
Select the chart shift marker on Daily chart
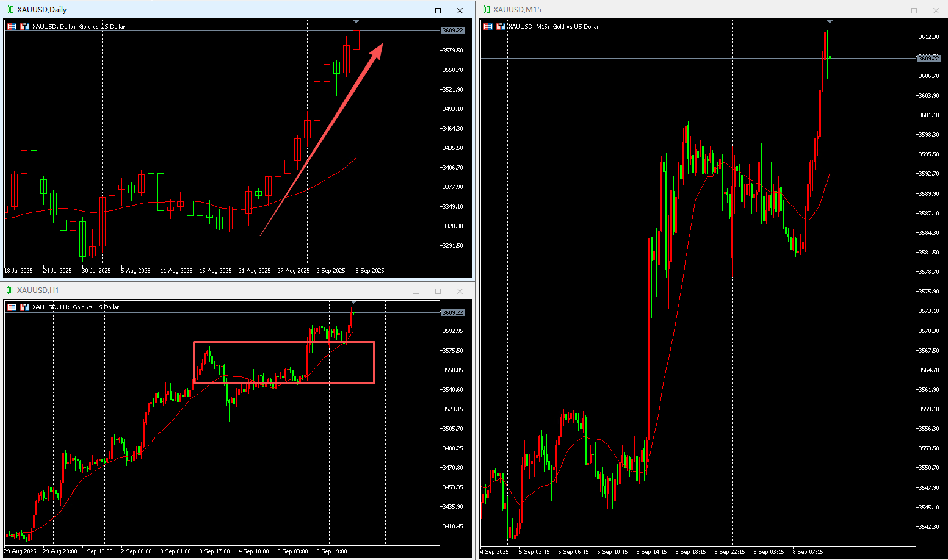click(x=356, y=22)
